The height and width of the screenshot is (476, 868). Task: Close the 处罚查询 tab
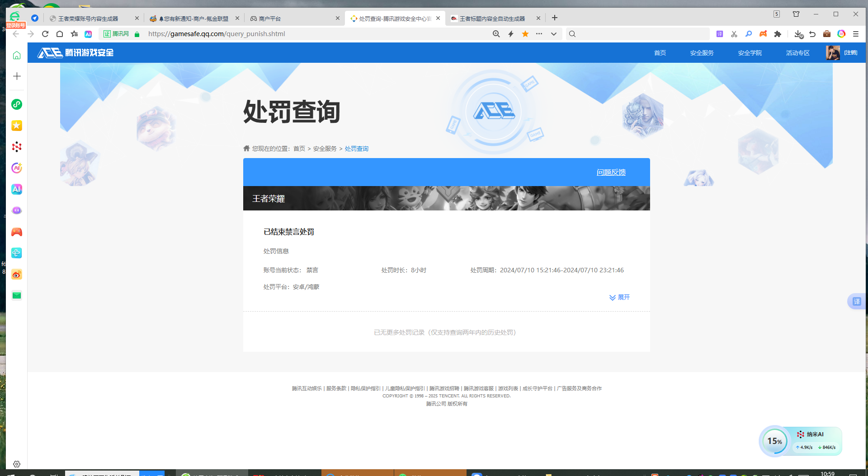click(x=438, y=19)
